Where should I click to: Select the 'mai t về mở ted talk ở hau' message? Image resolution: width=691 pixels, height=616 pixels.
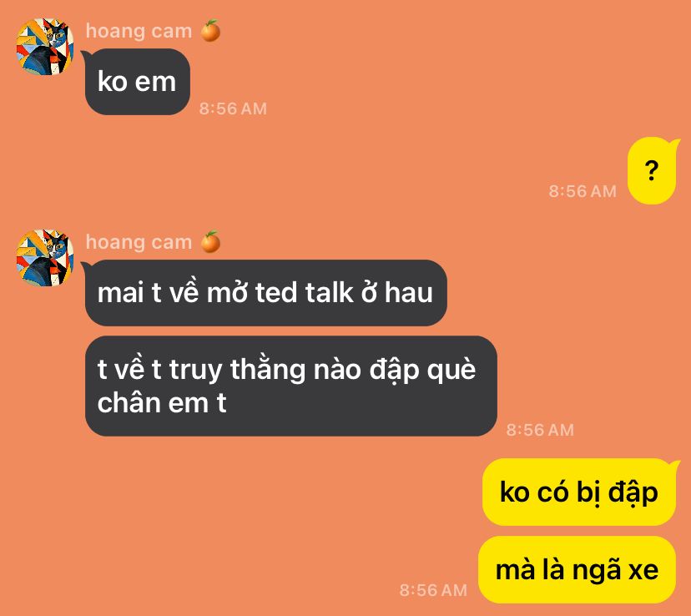tap(265, 293)
